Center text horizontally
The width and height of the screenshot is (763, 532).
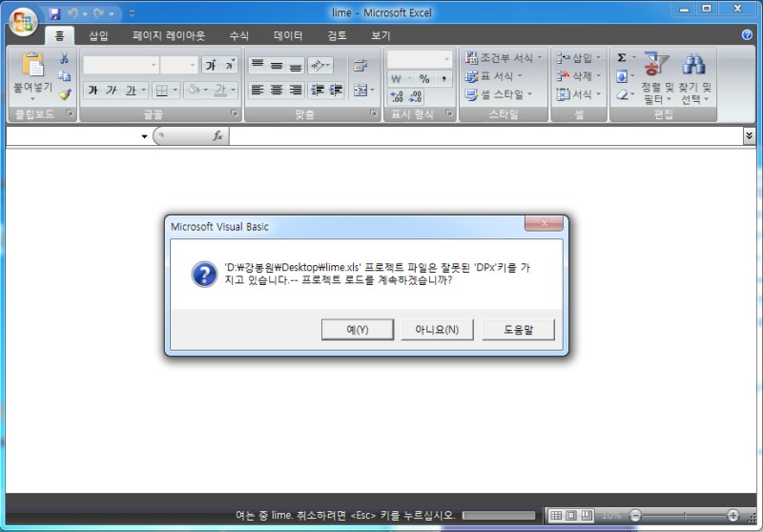click(277, 90)
